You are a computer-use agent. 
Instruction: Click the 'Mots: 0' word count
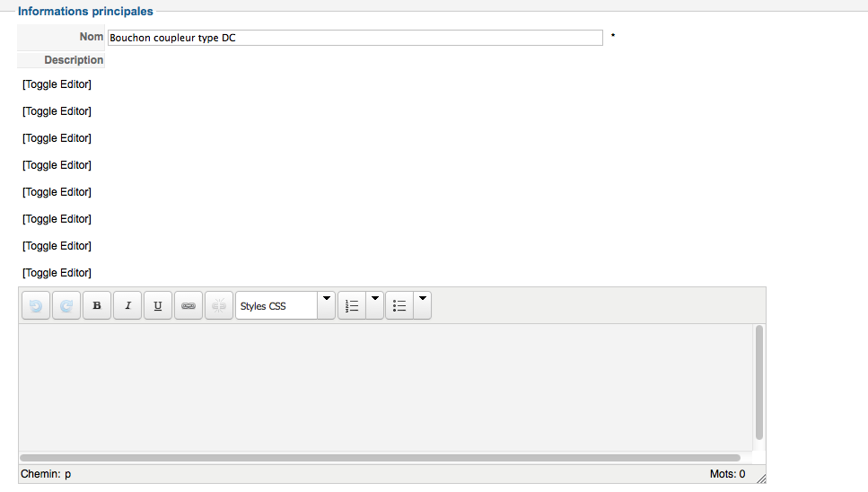tap(727, 474)
